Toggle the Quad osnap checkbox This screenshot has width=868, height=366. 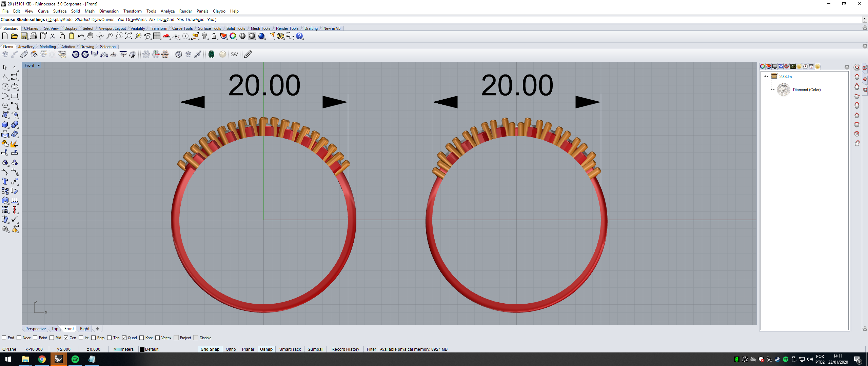(124, 338)
